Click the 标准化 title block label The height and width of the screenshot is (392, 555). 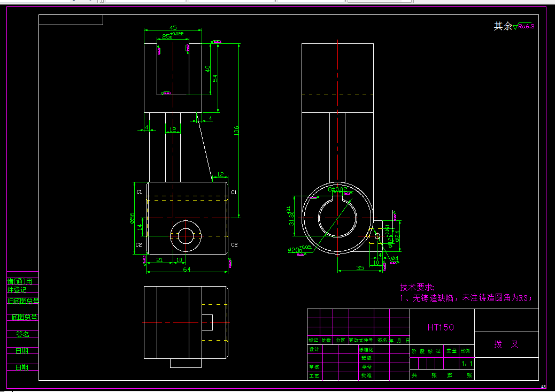coord(366,350)
